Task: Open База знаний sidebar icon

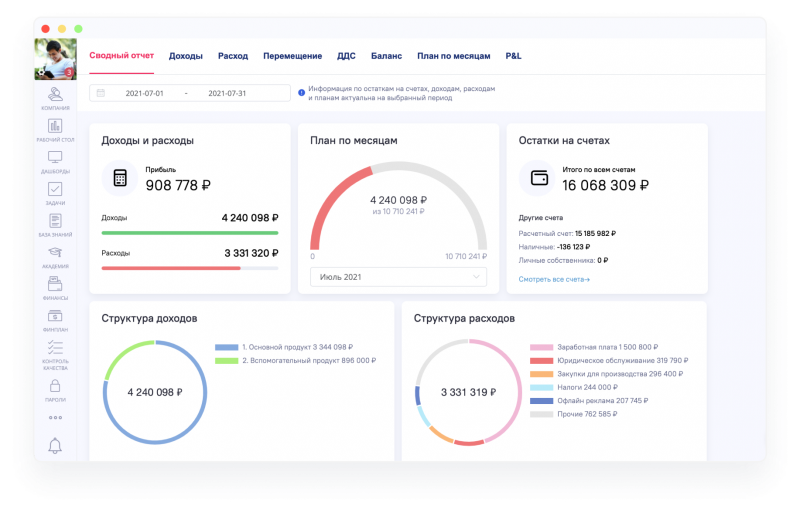Action: (55, 222)
